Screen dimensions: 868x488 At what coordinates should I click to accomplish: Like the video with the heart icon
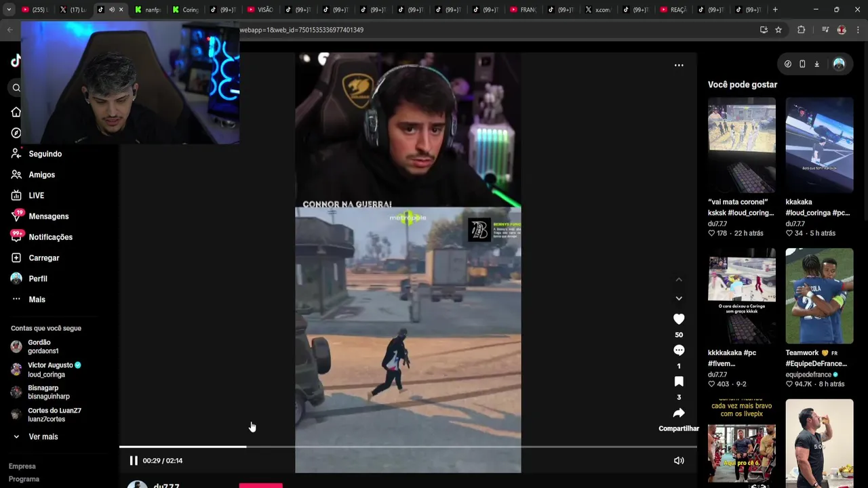click(x=679, y=319)
